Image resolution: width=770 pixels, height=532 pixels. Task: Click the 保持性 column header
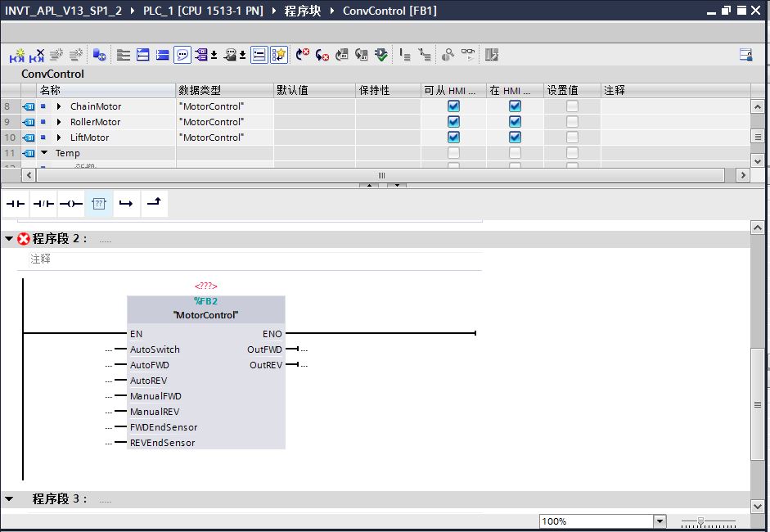(x=388, y=90)
